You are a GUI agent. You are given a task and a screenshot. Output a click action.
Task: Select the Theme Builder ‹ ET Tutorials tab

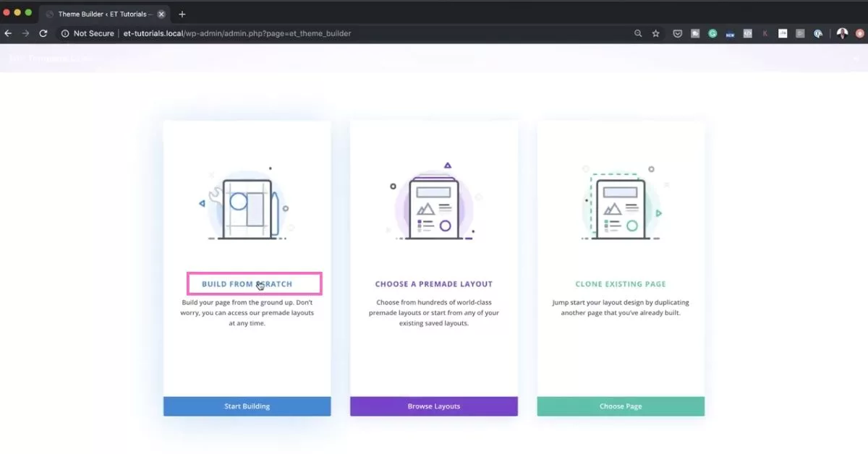point(104,14)
